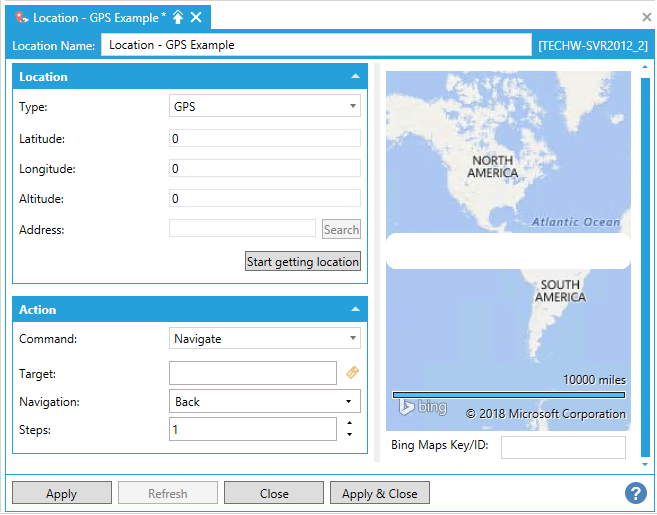
Task: Select the Location - GPS Example tab
Action: [x=95, y=17]
